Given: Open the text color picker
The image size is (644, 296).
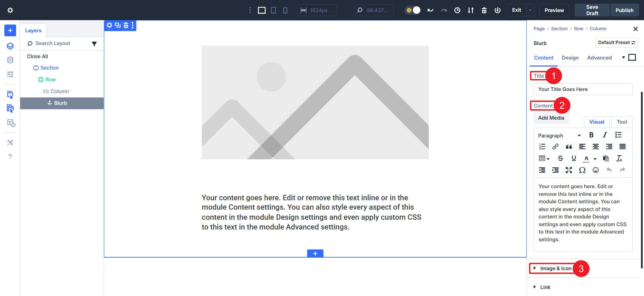Looking at the screenshot, I should [586, 159].
